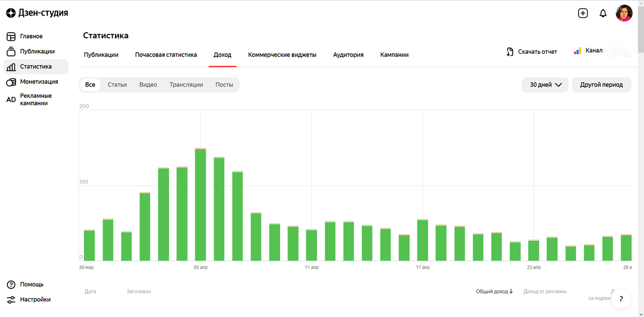
Task: Open Помощь in the sidebar
Action: pyautogui.click(x=32, y=284)
